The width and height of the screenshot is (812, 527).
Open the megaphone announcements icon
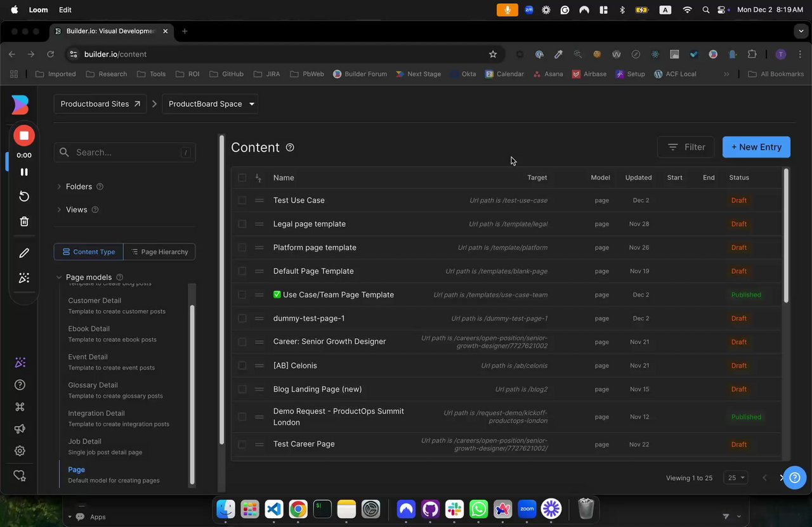(x=20, y=429)
